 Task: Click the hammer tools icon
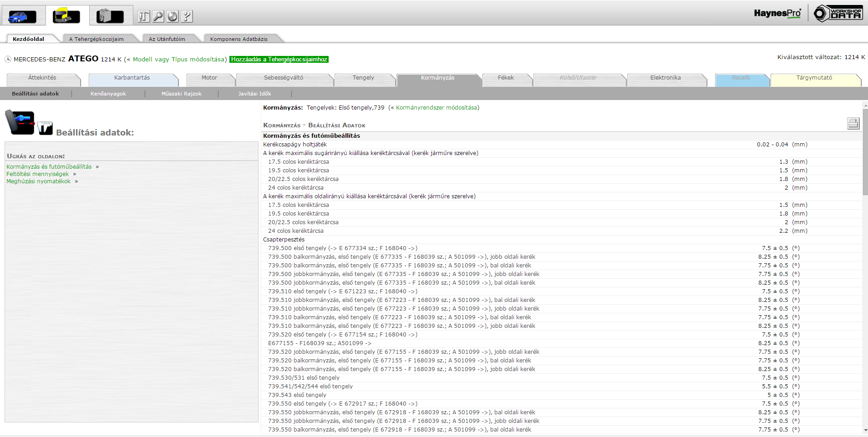[x=144, y=17]
